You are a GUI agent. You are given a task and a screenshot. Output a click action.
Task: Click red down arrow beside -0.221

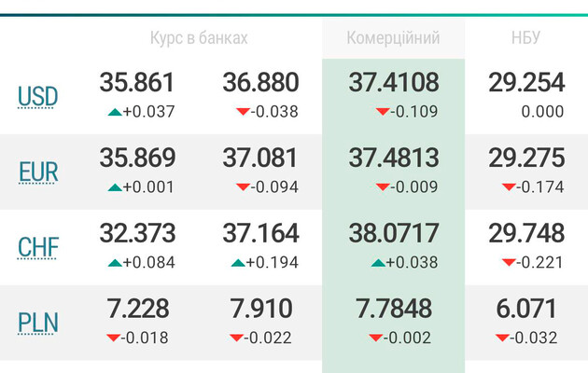(x=508, y=263)
